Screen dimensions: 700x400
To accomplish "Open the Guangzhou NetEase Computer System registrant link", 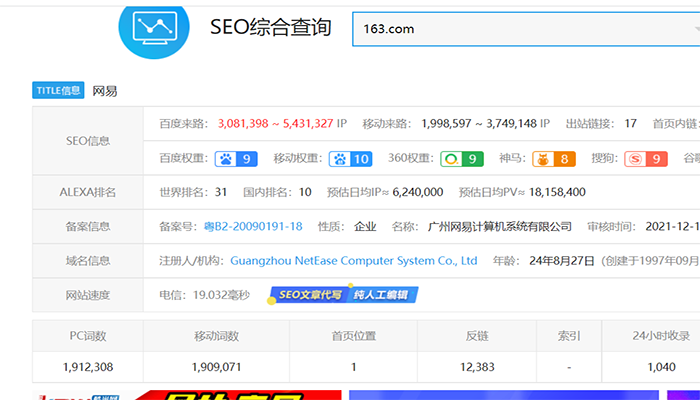I will coord(354,261).
